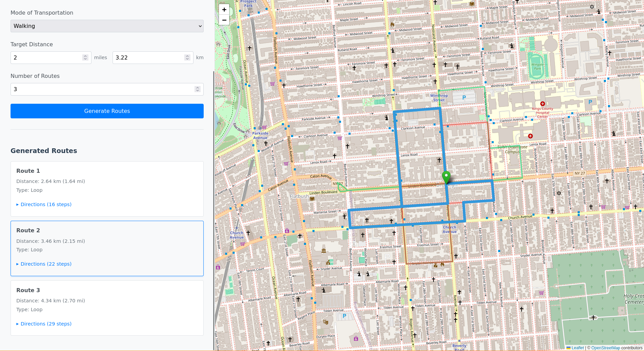Zoom out of the map

click(224, 20)
